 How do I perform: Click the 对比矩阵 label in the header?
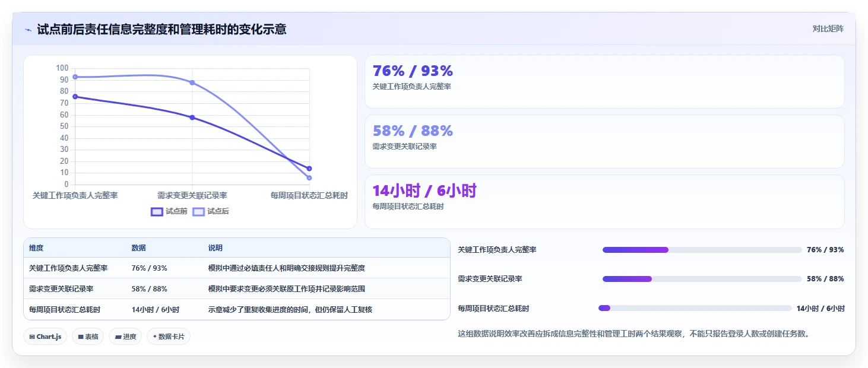tap(828, 28)
